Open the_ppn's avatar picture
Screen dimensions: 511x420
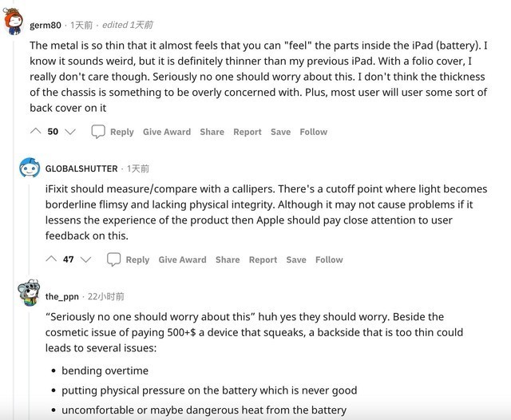pos(30,293)
